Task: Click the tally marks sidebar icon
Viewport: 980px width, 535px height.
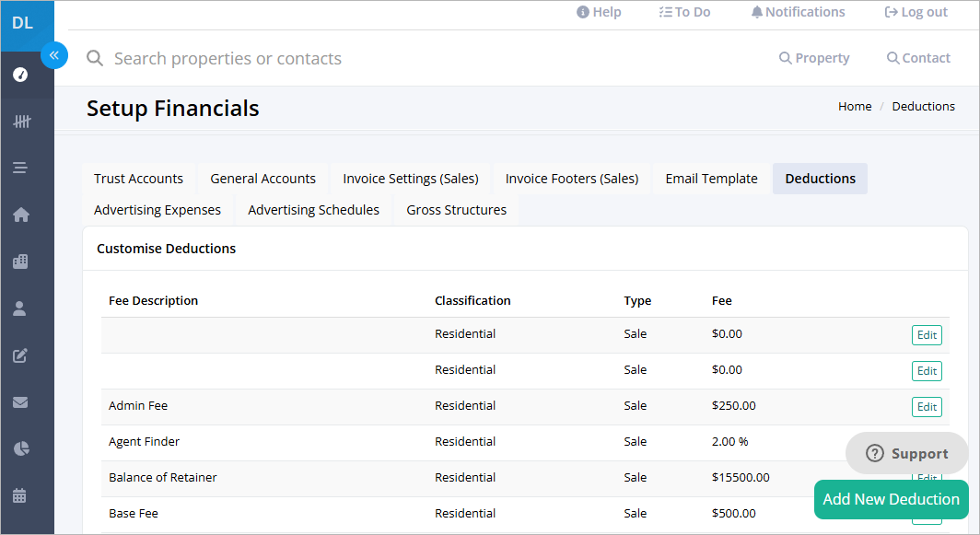Action: [x=21, y=122]
